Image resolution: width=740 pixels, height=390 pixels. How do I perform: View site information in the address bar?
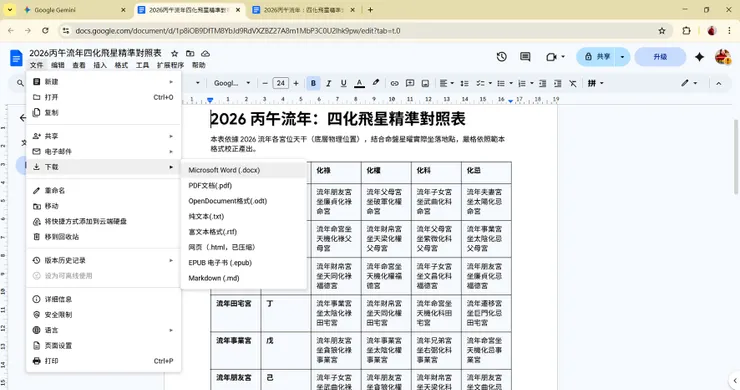(66, 31)
